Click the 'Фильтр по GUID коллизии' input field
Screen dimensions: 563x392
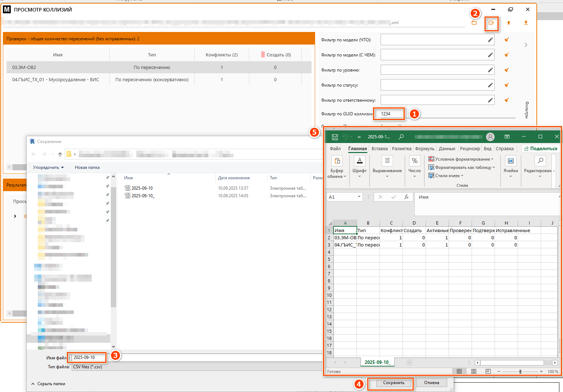click(389, 114)
